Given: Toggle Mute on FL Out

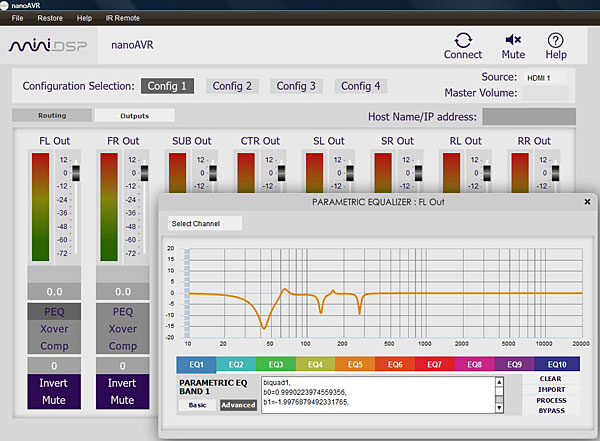Looking at the screenshot, I should tap(54, 400).
